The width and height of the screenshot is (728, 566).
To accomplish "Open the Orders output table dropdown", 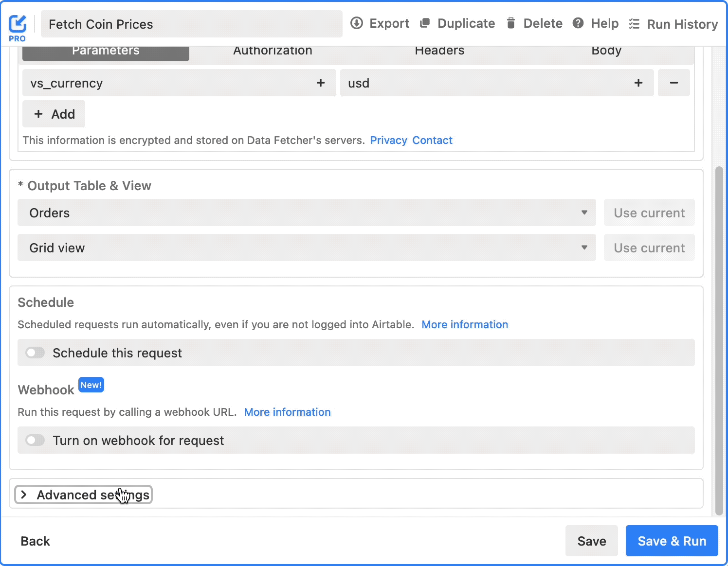I will tap(307, 213).
